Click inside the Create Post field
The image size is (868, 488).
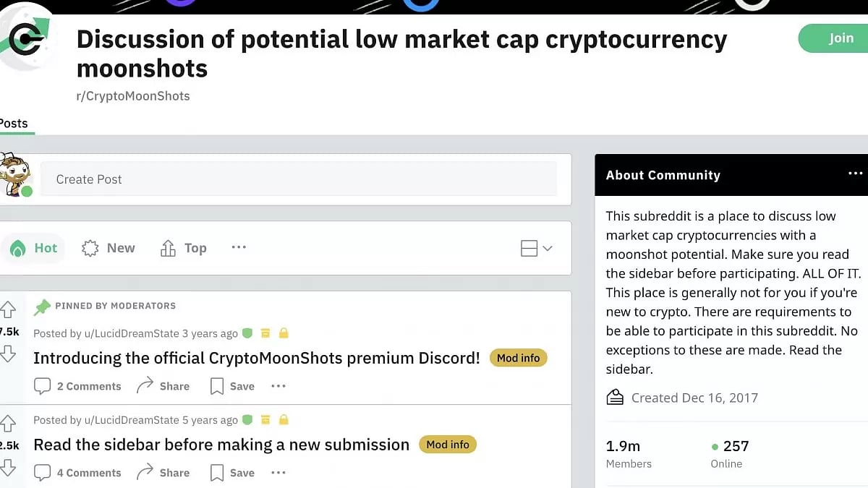289,179
